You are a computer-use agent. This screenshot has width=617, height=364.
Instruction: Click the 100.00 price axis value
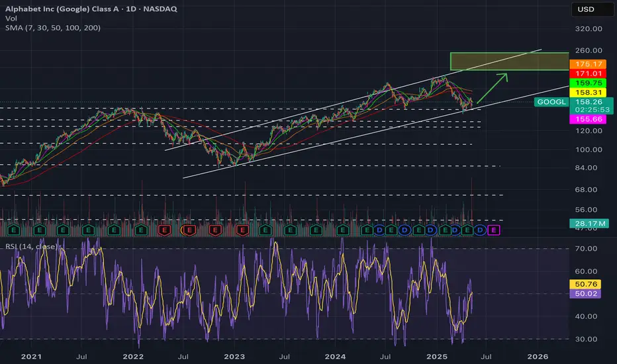pyautogui.click(x=589, y=150)
